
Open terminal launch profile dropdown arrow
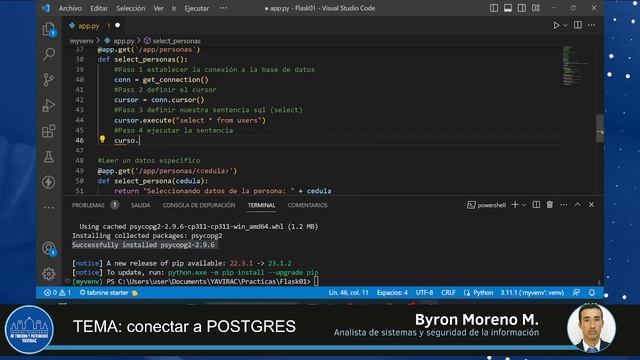coord(524,205)
